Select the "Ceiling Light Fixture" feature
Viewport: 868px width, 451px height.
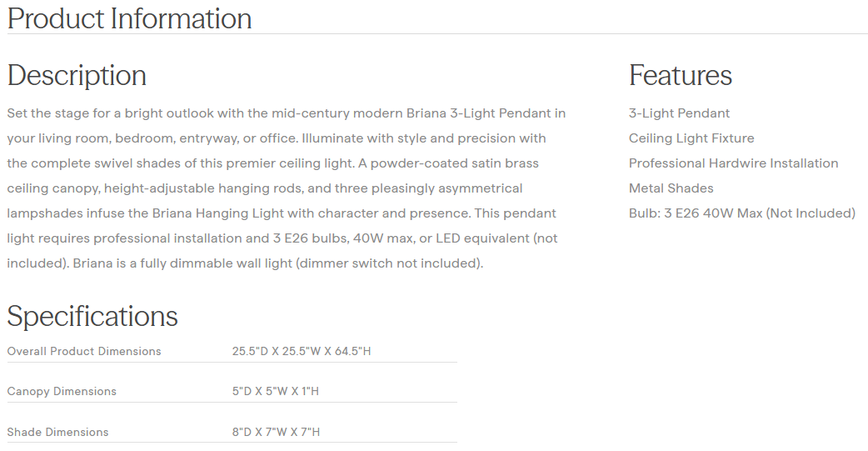click(691, 138)
